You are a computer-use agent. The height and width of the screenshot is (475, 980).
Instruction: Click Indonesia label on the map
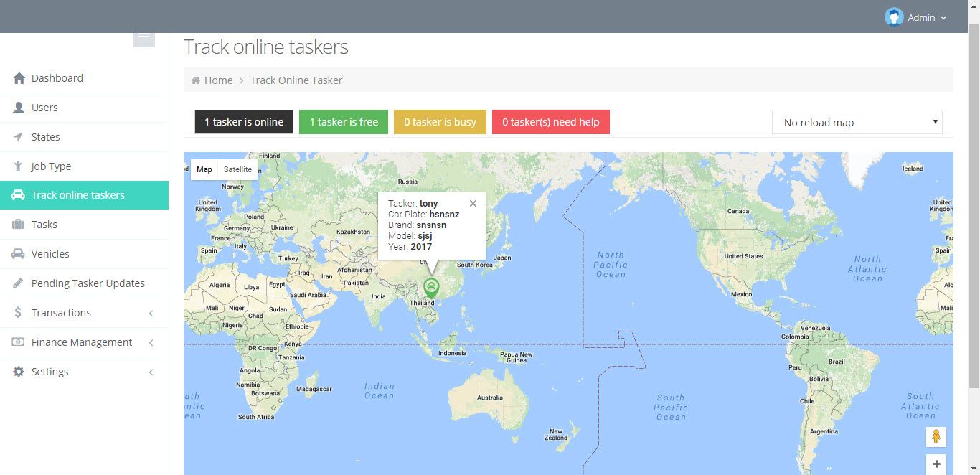pyautogui.click(x=453, y=353)
